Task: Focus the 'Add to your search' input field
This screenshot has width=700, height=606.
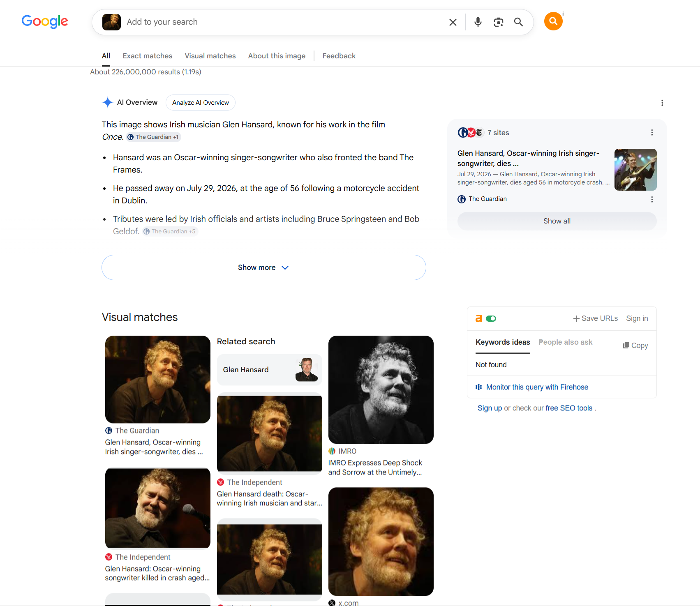Action: (284, 22)
